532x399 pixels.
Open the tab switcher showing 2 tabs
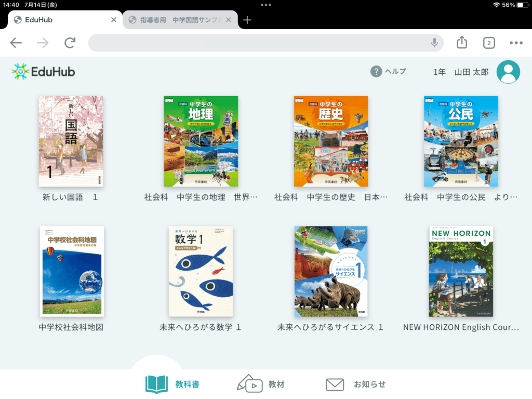488,43
